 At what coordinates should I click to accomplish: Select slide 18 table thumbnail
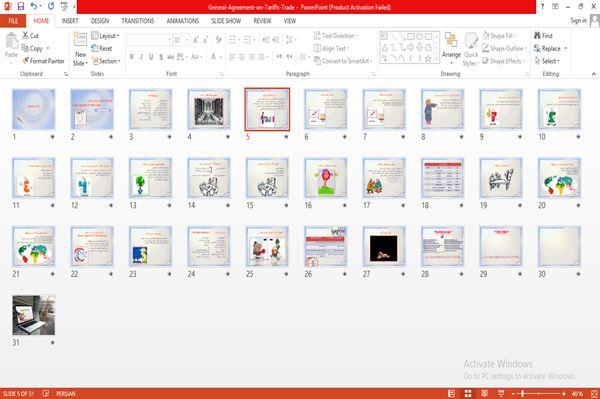click(x=443, y=178)
